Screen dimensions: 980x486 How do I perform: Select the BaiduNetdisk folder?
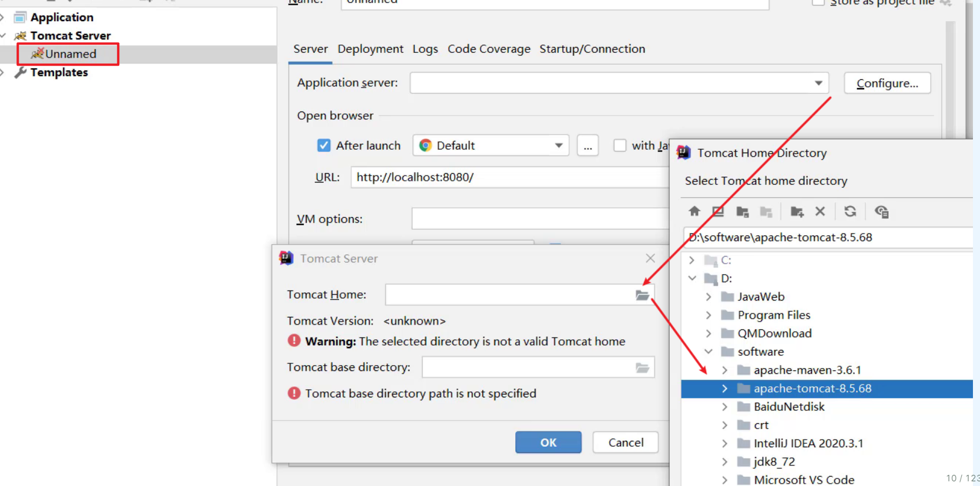tap(789, 407)
